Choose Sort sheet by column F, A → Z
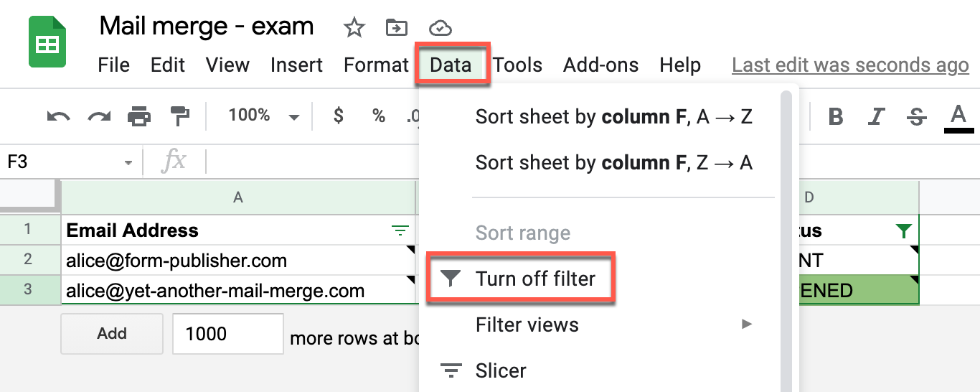 [x=613, y=116]
